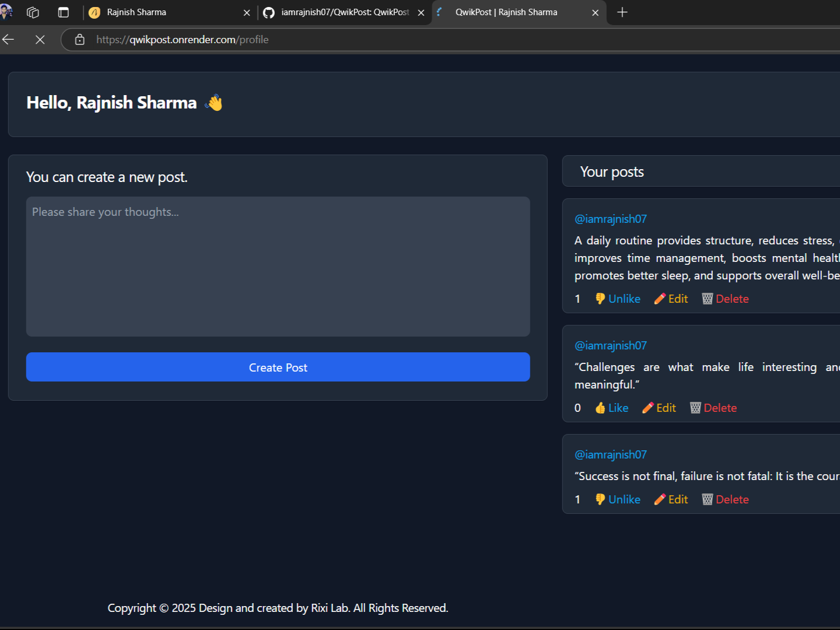Viewport: 840px width, 630px height.
Task: Click the pencil icon on the Success post
Action: point(660,499)
